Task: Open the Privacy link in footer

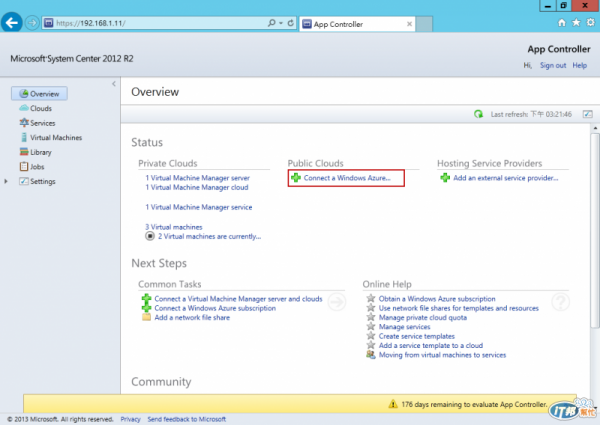Action: pos(130,419)
